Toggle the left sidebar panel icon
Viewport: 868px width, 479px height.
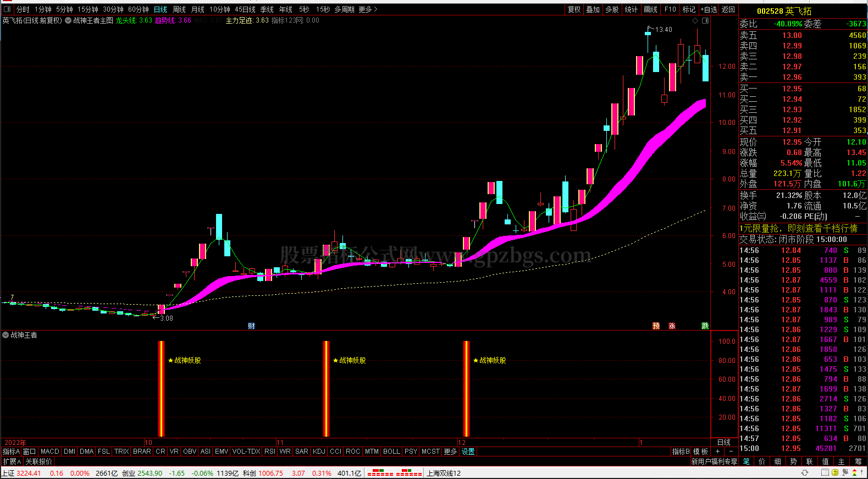7,9
